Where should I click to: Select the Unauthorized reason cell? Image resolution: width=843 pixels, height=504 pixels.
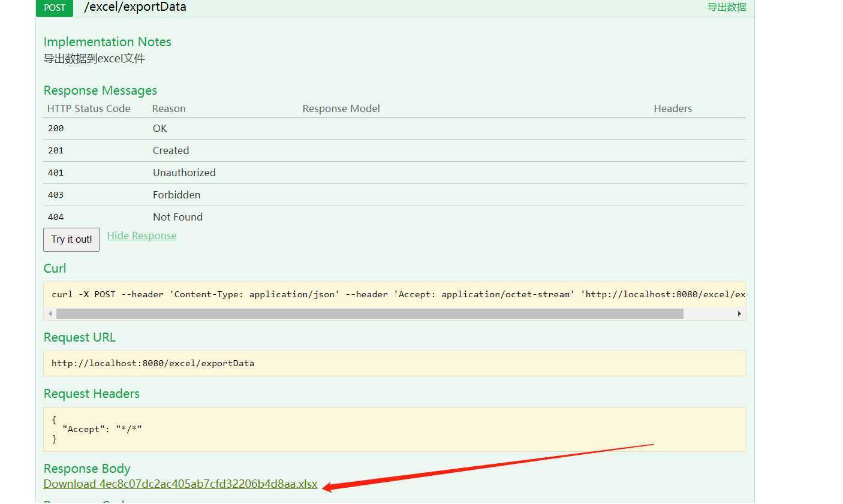click(x=184, y=173)
